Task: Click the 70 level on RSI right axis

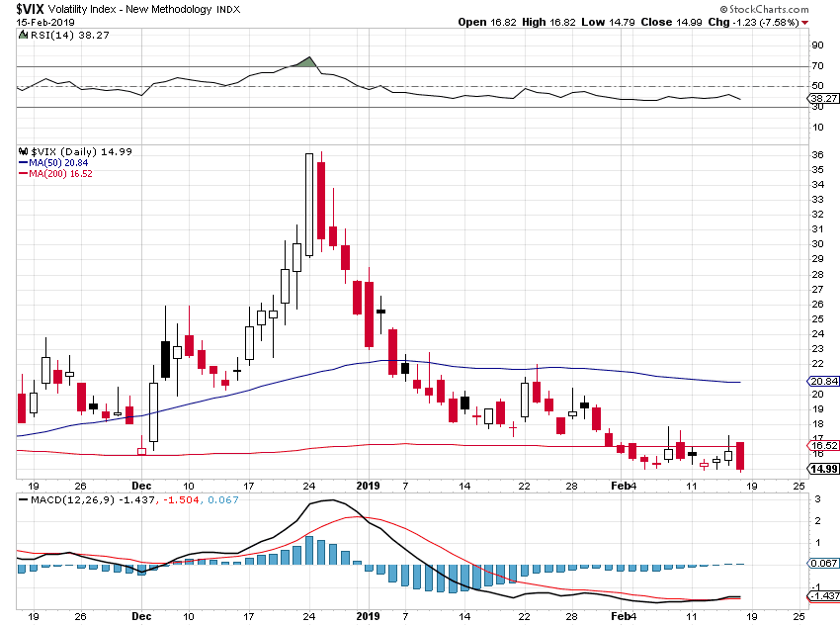Action: pyautogui.click(x=818, y=66)
